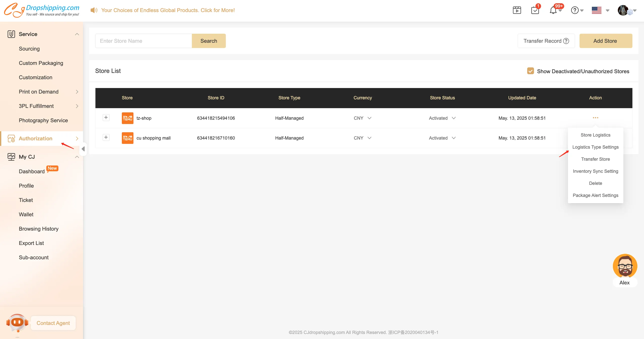Choose Transfer Store in the action menu
Image resolution: width=644 pixels, height=339 pixels.
pos(595,159)
